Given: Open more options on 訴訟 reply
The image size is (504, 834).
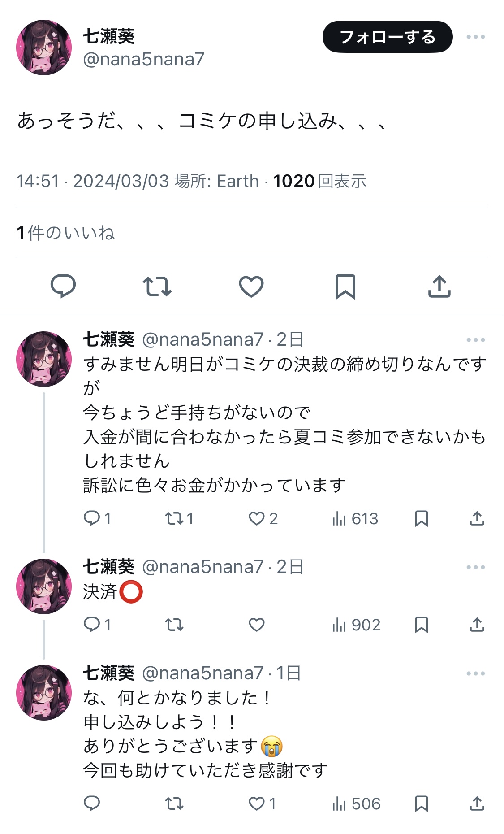Looking at the screenshot, I should [475, 340].
